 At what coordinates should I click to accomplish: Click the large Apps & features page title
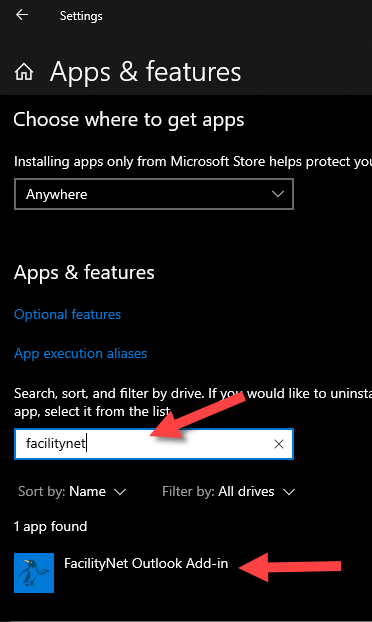tap(146, 72)
